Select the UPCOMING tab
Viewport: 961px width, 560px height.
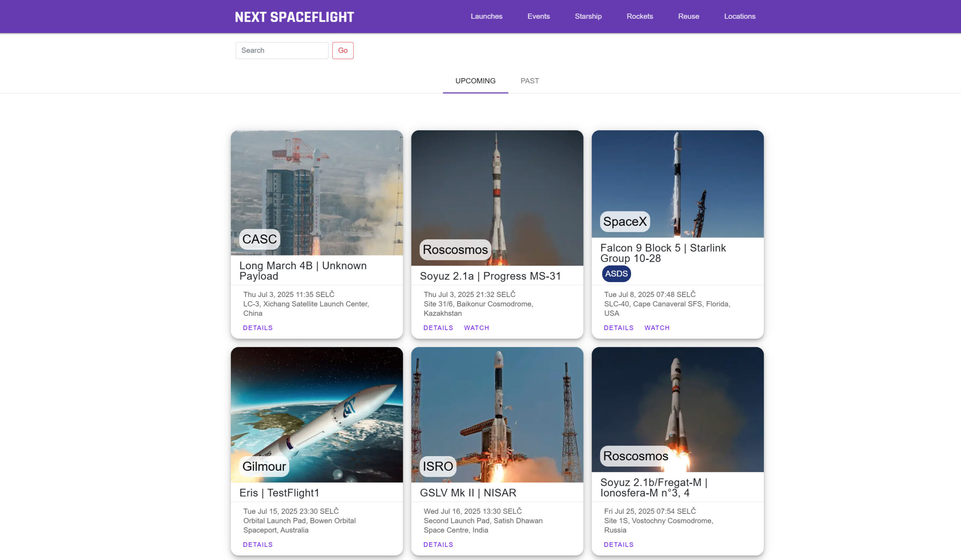(475, 81)
